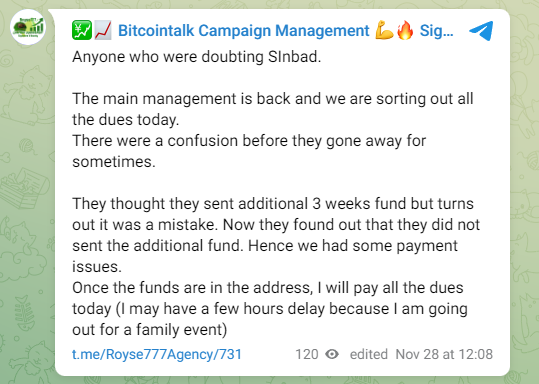The image size is (539, 384).
Task: Click the fire emoji in channel title
Action: coord(405,30)
